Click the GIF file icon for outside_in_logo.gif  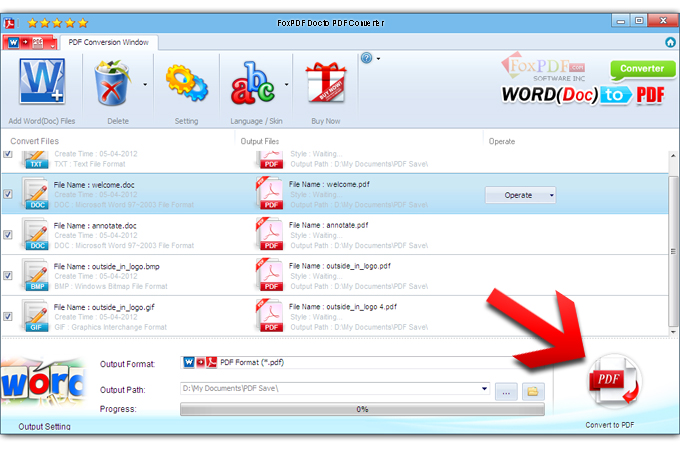pos(35,316)
